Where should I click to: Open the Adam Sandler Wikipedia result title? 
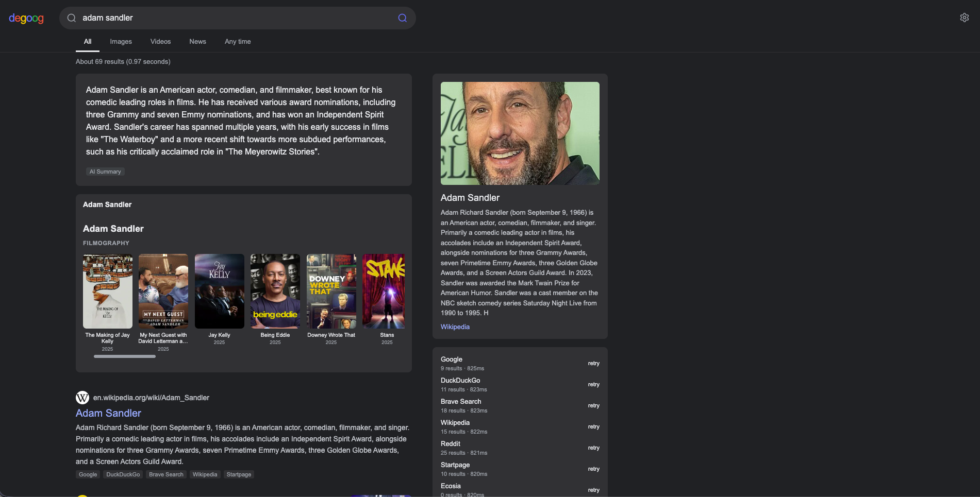[x=108, y=413]
